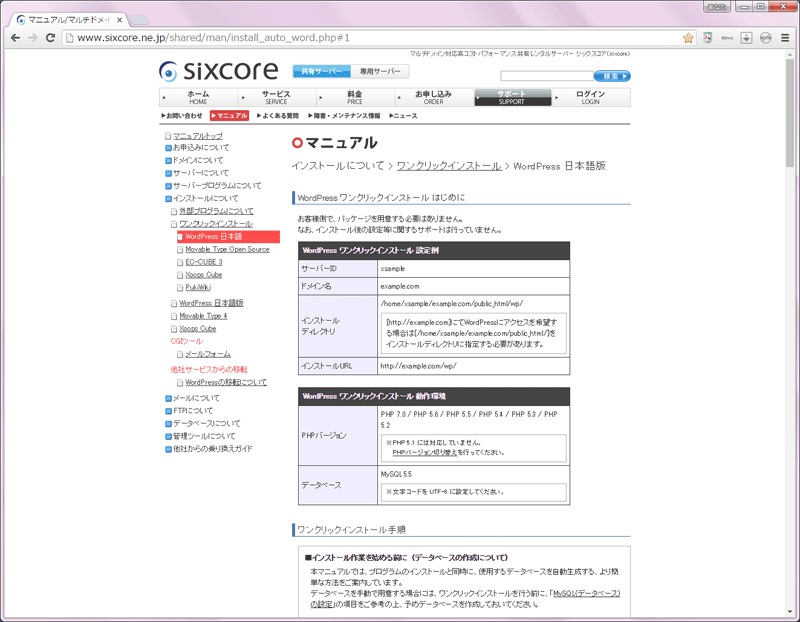Open Movable Type 4 sidebar link
This screenshot has height=622, width=800.
[203, 316]
